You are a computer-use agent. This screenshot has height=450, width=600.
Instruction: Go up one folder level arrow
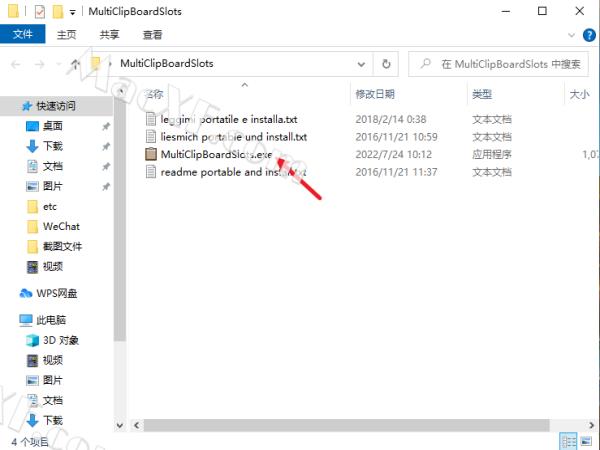click(x=75, y=64)
